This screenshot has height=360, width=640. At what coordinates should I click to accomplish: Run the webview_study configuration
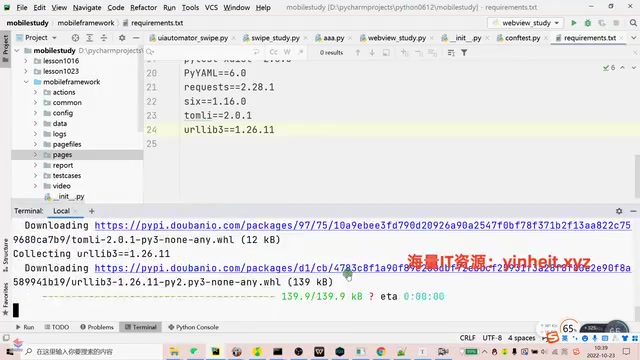tap(573, 23)
